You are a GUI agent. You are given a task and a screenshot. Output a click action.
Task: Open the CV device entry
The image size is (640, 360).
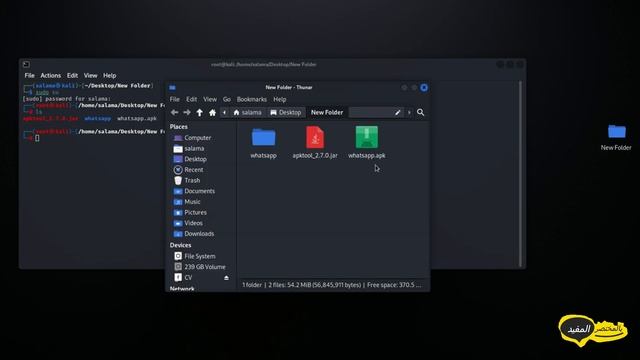click(188, 277)
